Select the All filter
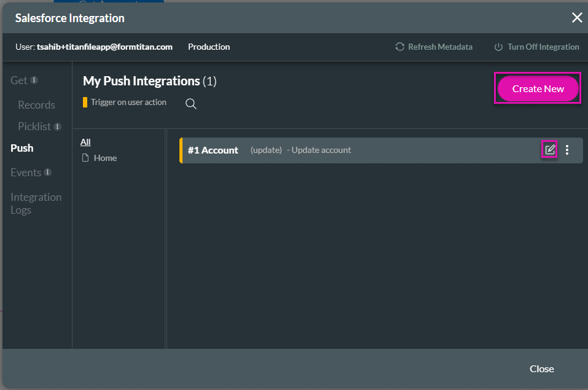The width and height of the screenshot is (588, 390). click(85, 141)
